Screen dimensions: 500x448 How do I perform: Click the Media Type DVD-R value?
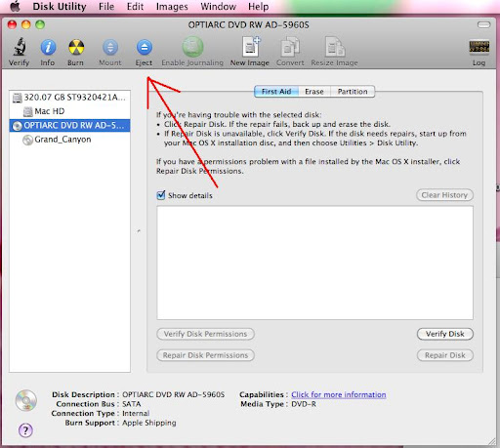click(304, 404)
